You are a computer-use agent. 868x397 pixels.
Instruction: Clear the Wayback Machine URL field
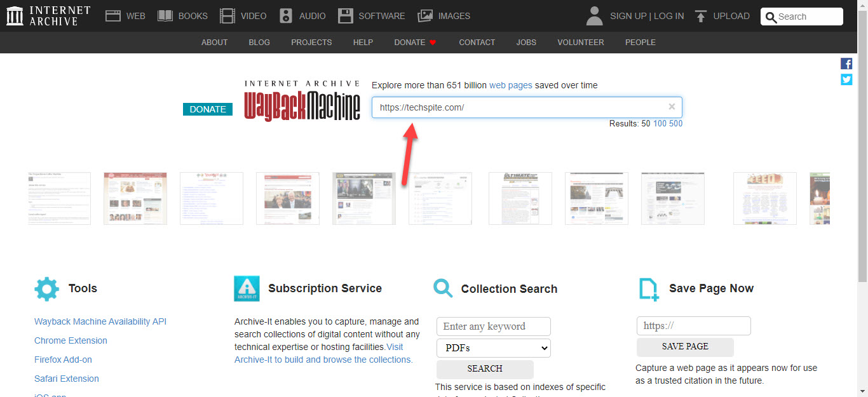point(672,107)
